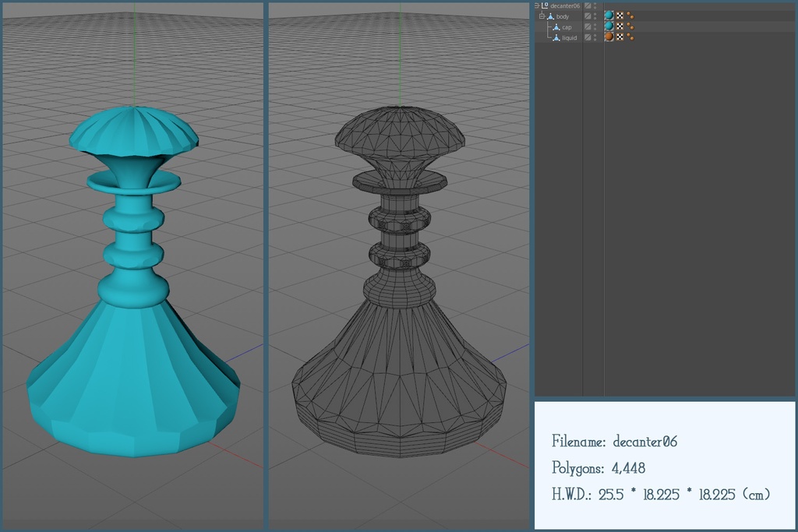Toggle visibility dots for cap
The height and width of the screenshot is (532, 798).
point(595,27)
